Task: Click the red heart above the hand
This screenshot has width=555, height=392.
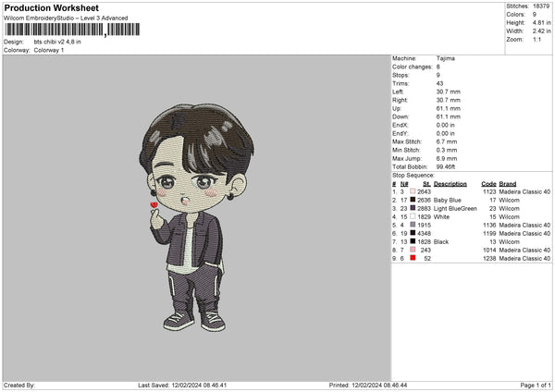Action: click(154, 205)
